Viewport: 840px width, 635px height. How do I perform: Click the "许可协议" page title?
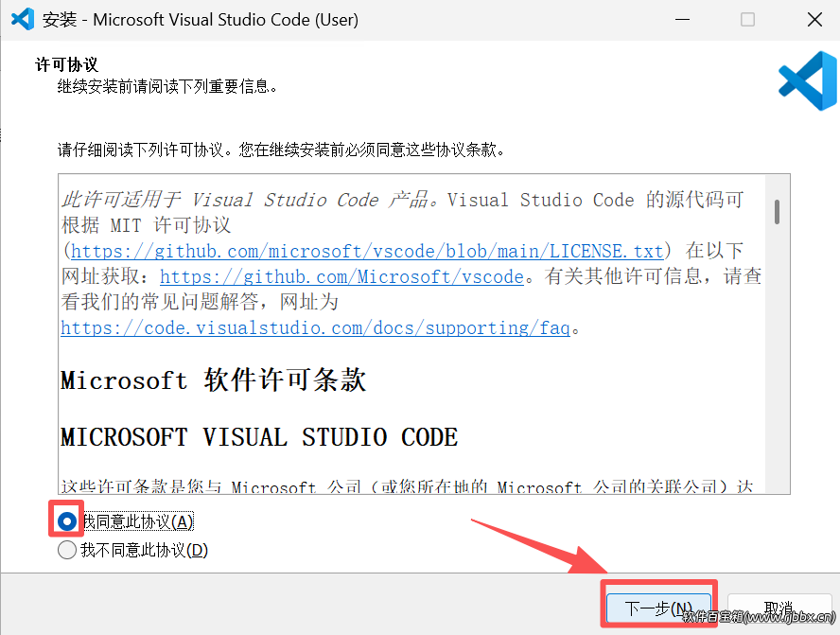pos(67,65)
